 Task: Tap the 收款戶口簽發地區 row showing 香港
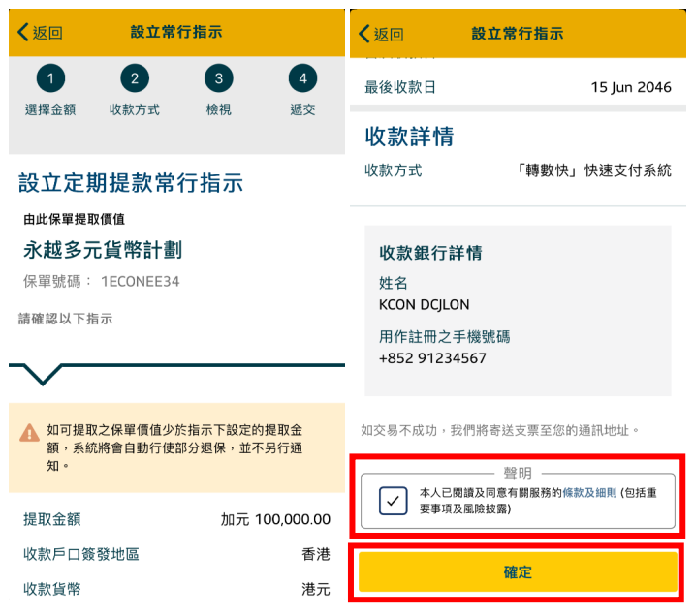click(176, 554)
